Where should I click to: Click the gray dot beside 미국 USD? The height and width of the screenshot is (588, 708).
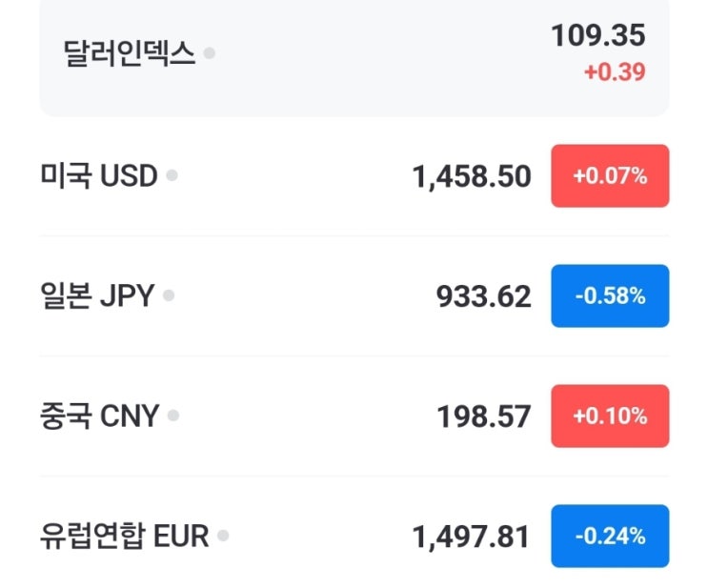click(x=172, y=175)
